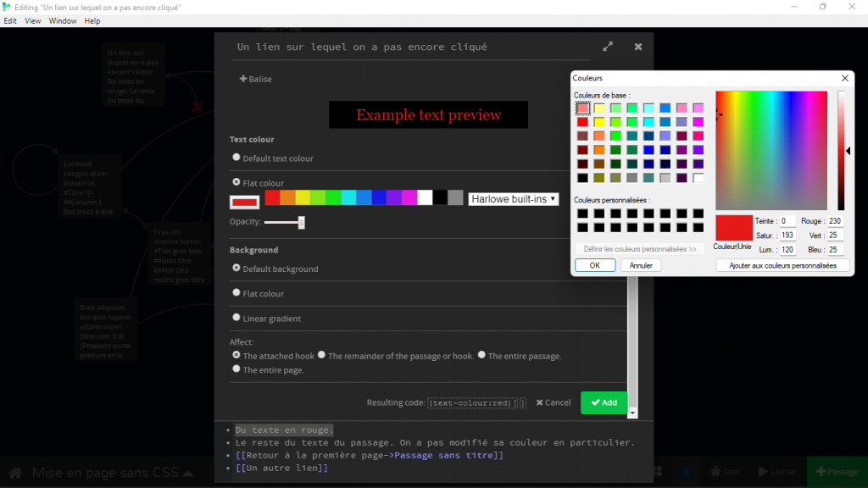Select the first custom colour slot
This screenshot has width=868, height=488.
[x=582, y=213]
